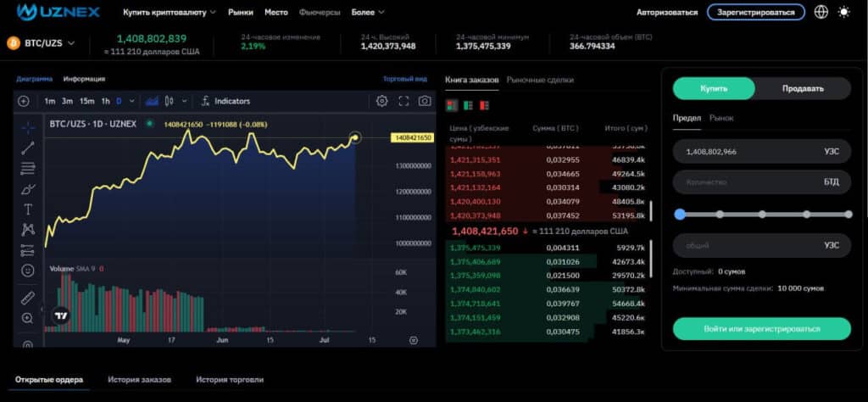
Task: Select the Рынок order type tab
Action: tap(721, 118)
